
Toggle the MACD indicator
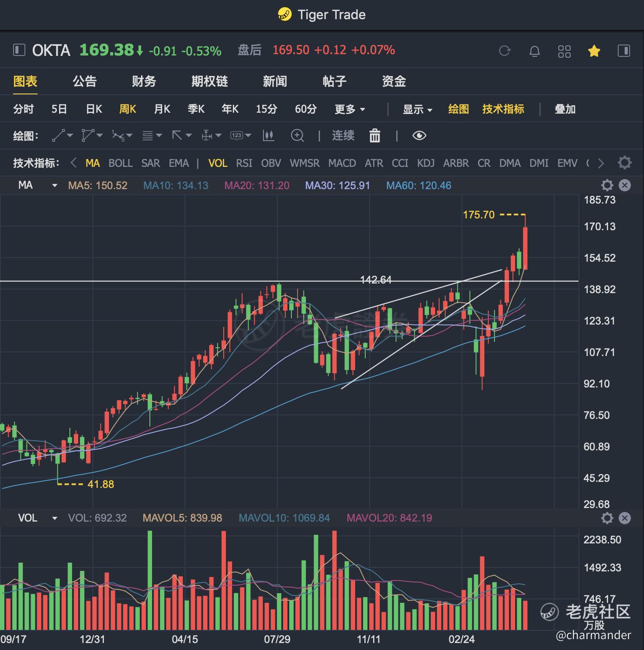[x=342, y=163]
